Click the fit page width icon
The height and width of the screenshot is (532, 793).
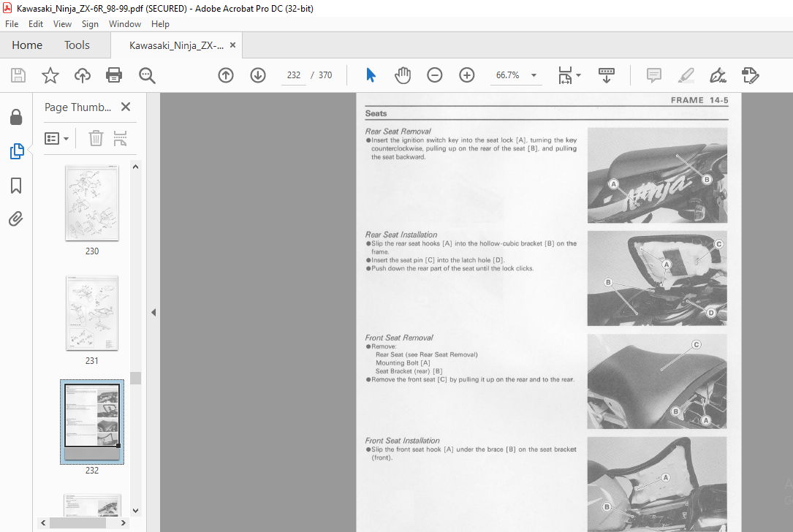[565, 75]
